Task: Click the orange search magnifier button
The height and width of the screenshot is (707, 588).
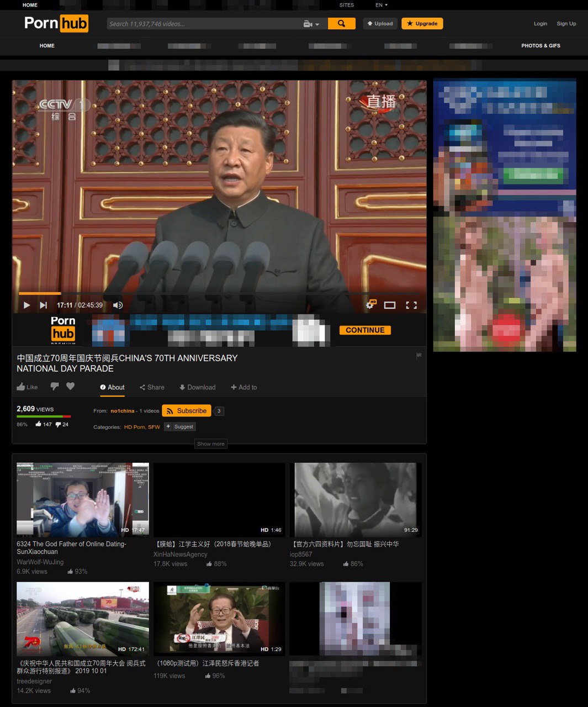Action: (341, 24)
